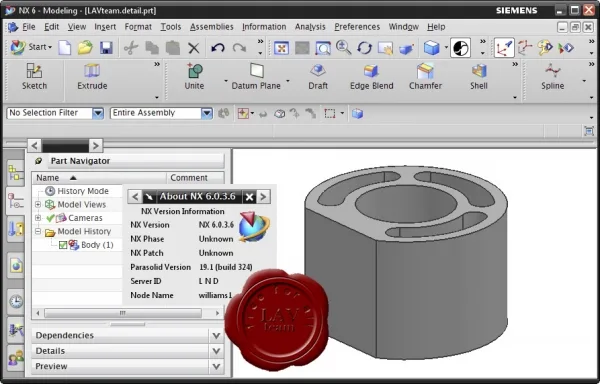Apply the Draft feature tool
The image size is (600, 384).
click(318, 76)
